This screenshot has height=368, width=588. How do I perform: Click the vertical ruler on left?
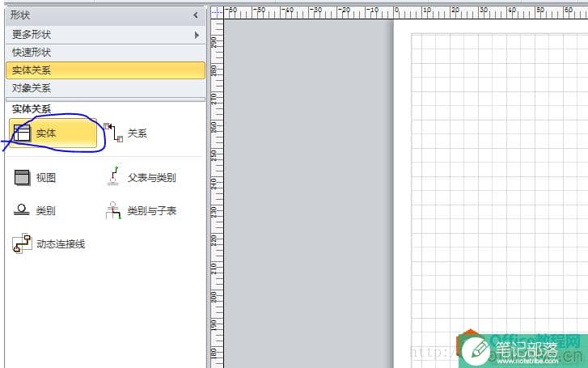coord(217,193)
